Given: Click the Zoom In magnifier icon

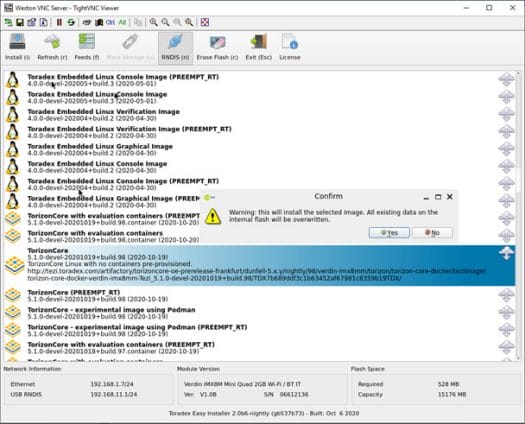Looking at the screenshot, I should (x=154, y=22).
